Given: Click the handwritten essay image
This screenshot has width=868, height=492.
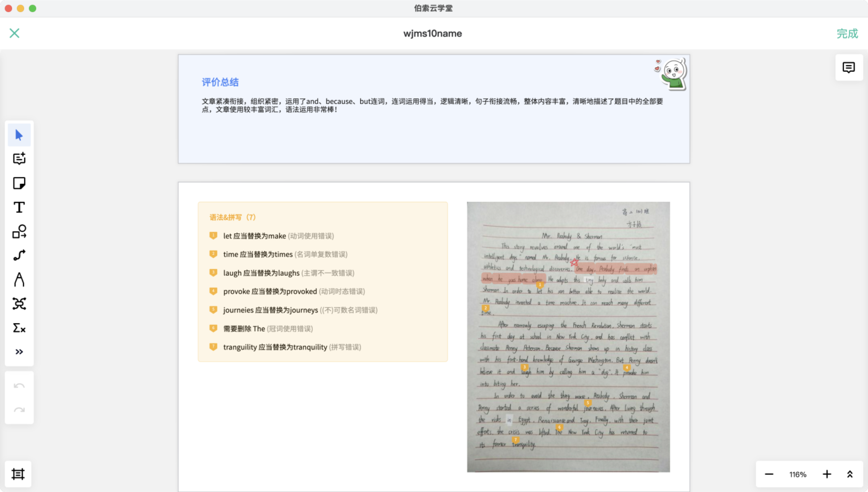Looking at the screenshot, I should tap(568, 336).
